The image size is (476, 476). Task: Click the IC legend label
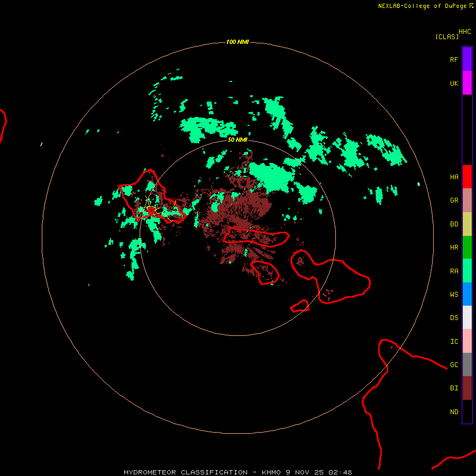(454, 342)
